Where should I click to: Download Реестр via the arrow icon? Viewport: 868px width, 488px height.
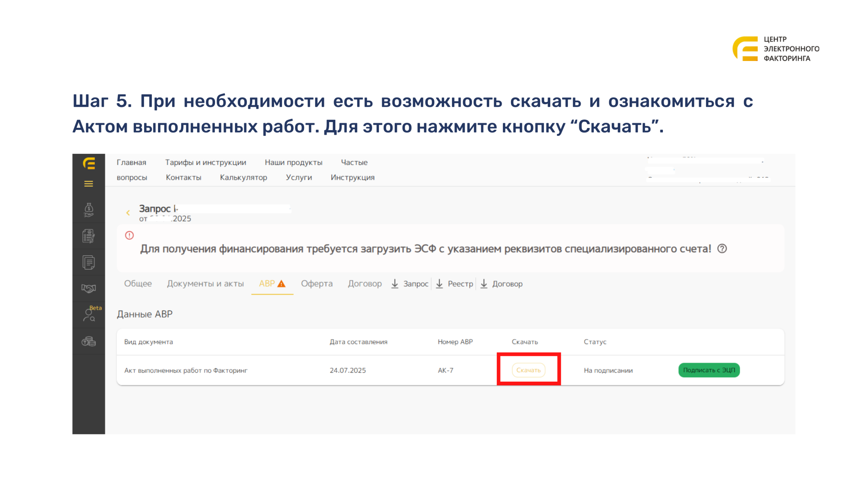(439, 283)
